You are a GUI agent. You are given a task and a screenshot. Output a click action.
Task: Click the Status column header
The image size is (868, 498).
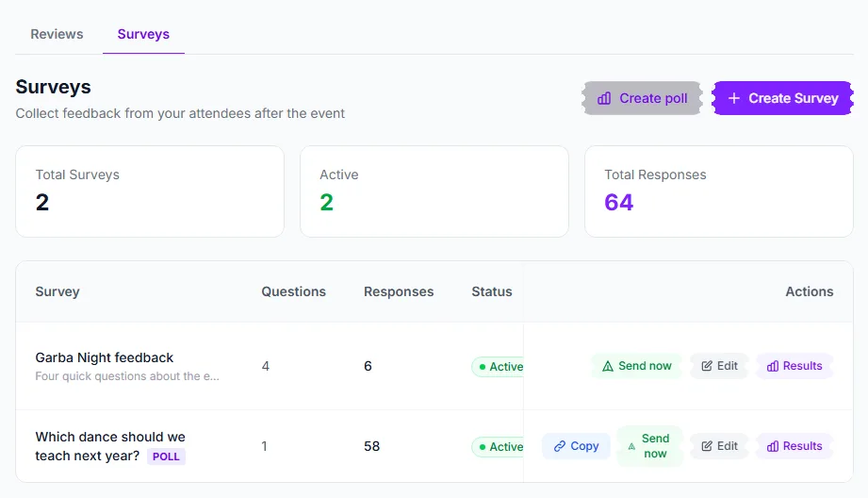point(492,291)
